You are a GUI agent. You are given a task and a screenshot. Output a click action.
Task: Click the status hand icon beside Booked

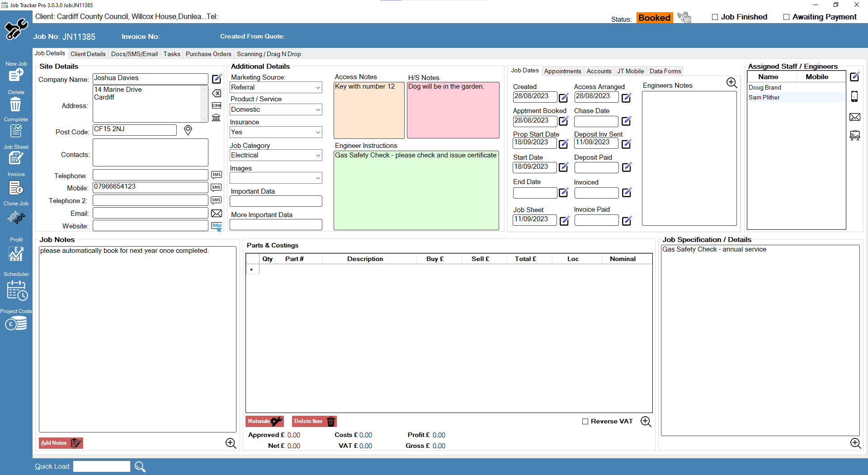tap(684, 18)
